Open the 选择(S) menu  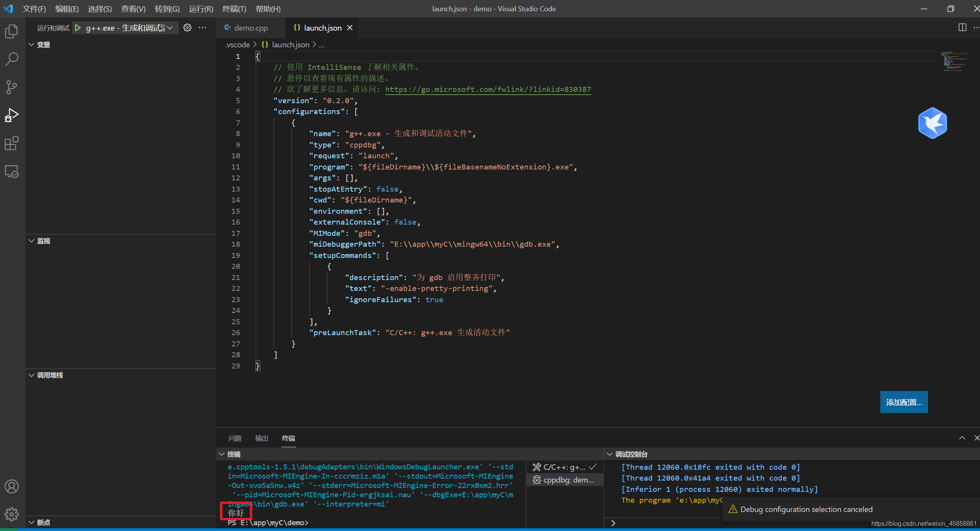pos(100,9)
